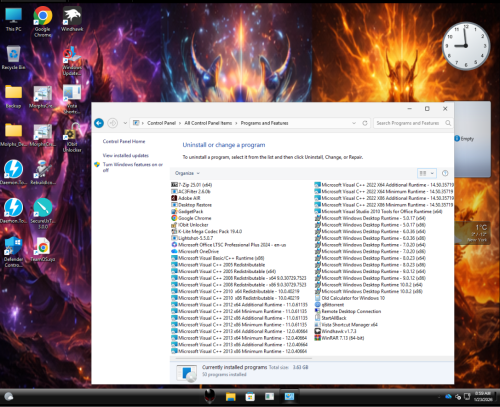This screenshot has width=500, height=407.
Task: Expand the Organize dropdown
Action: (x=187, y=173)
